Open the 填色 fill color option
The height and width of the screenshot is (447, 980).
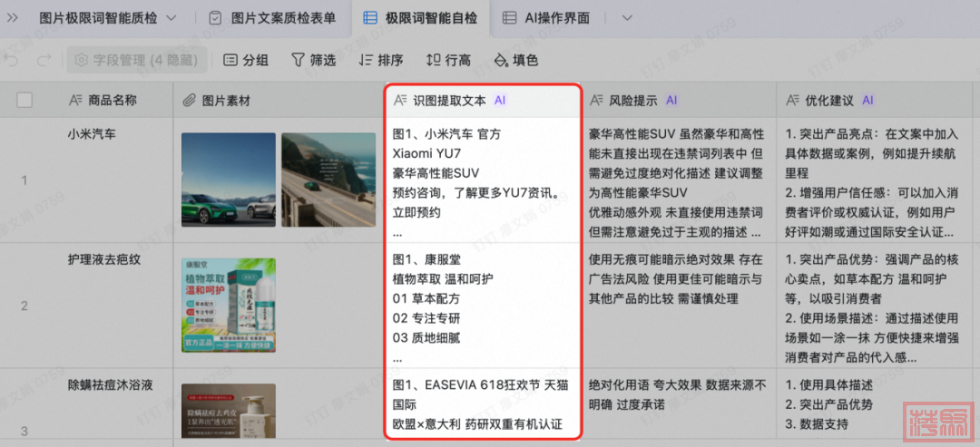516,60
